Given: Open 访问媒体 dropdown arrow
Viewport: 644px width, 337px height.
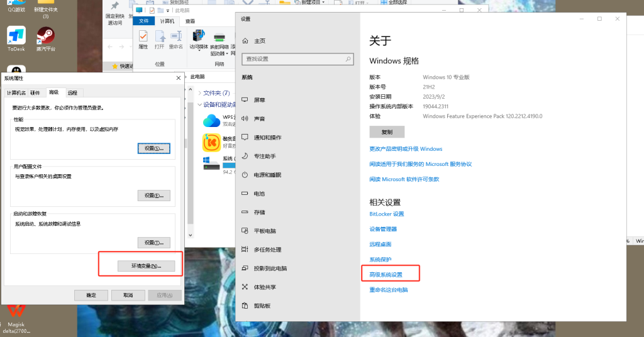Looking at the screenshot, I should coord(199,50).
